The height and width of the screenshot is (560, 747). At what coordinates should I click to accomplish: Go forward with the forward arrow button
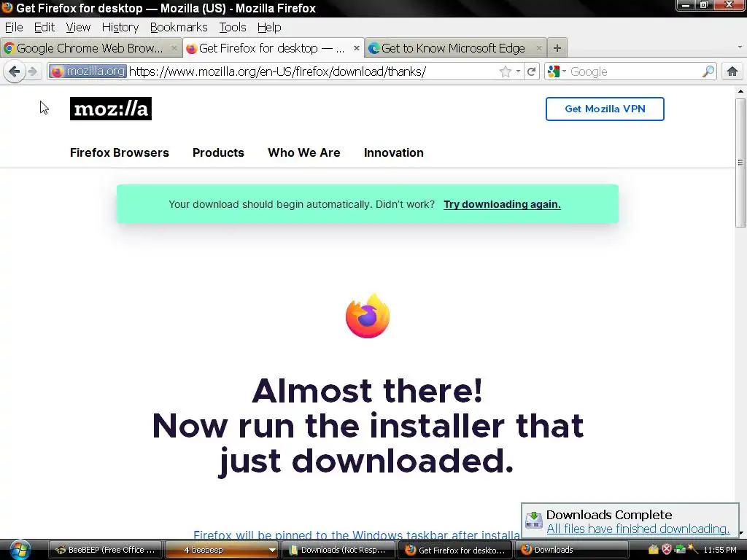coord(33,72)
